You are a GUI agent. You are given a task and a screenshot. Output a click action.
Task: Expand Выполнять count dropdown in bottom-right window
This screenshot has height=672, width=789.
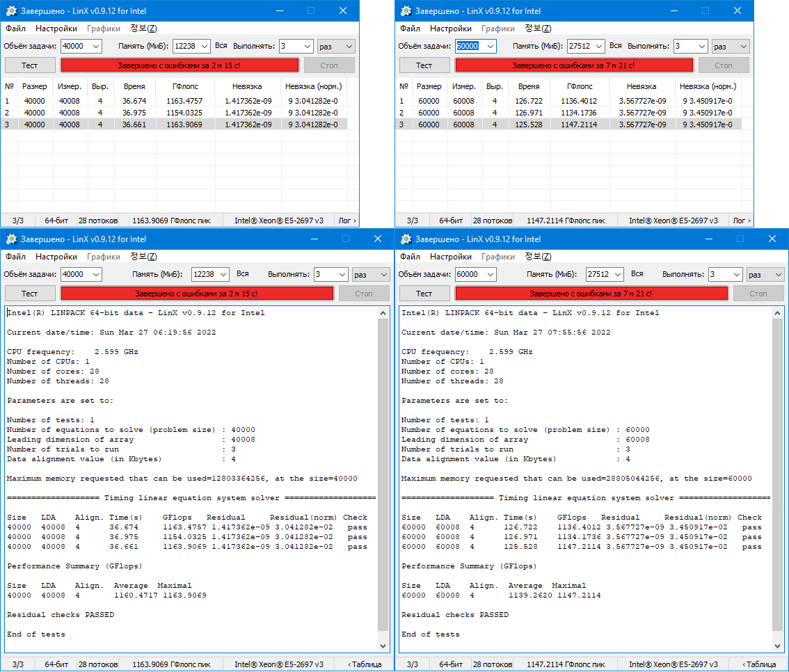tap(737, 275)
